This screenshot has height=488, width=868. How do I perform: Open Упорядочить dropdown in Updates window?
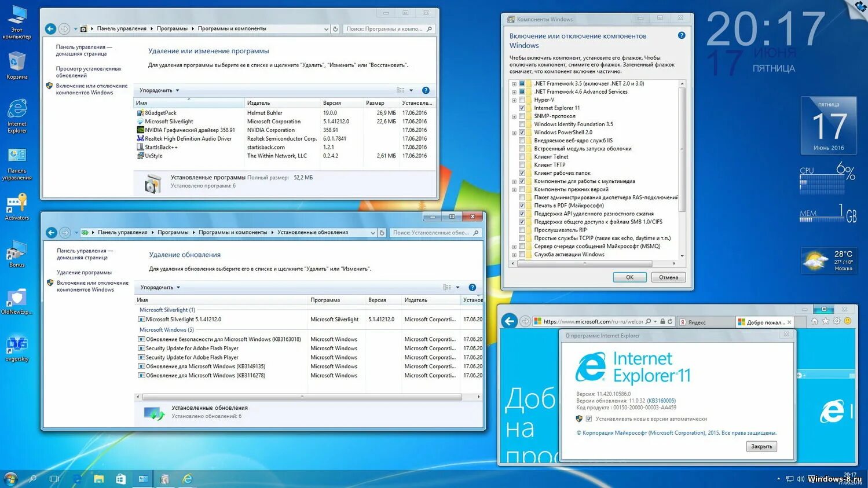pos(160,287)
